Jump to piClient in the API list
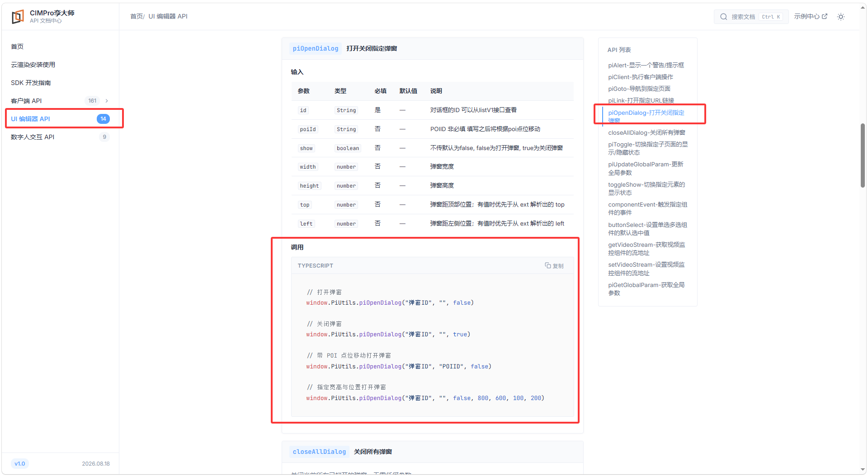Screen dimensions: 868x476 pyautogui.click(x=641, y=77)
